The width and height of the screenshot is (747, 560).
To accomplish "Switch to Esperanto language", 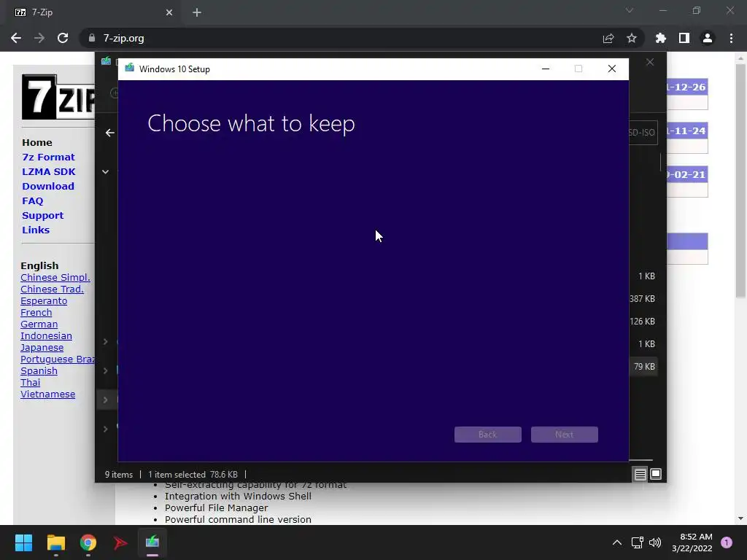I will point(44,301).
